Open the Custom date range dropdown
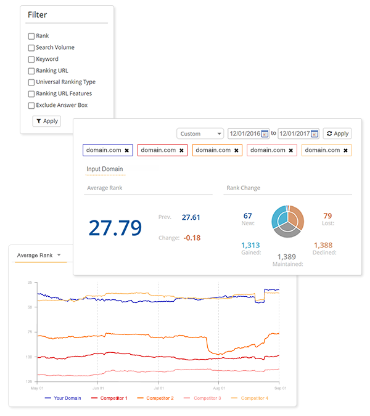 coord(200,134)
